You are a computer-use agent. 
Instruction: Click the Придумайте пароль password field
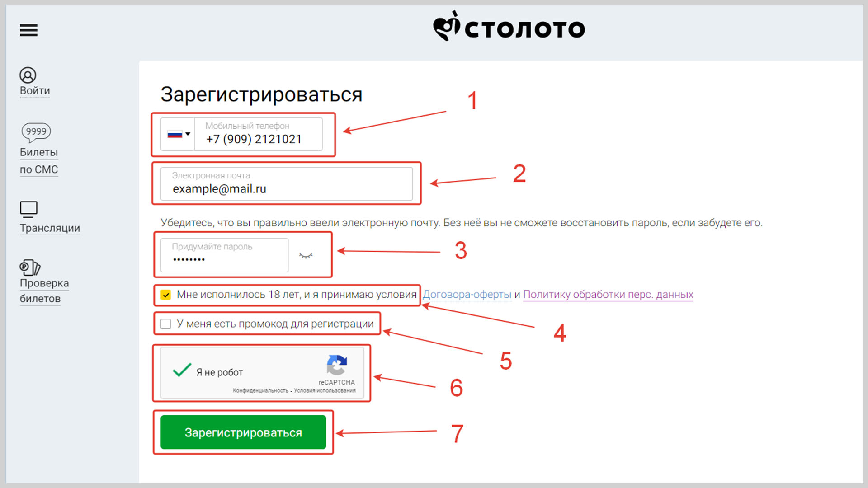click(224, 255)
